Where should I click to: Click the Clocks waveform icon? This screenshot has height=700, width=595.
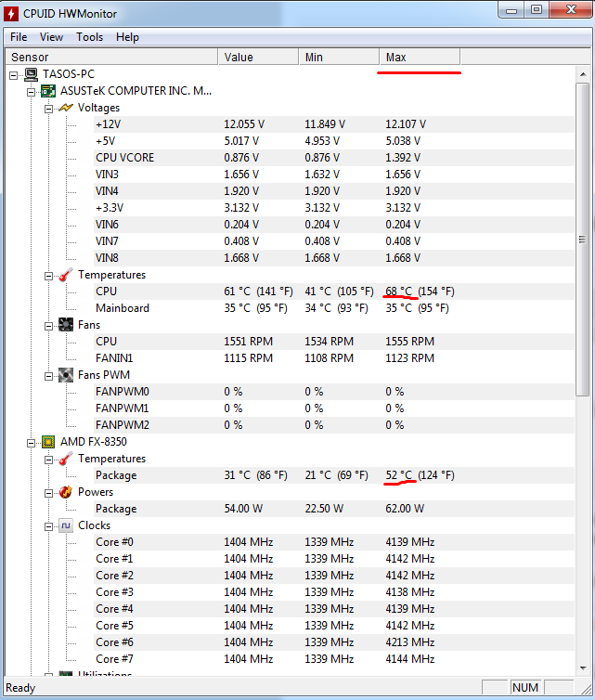click(66, 525)
